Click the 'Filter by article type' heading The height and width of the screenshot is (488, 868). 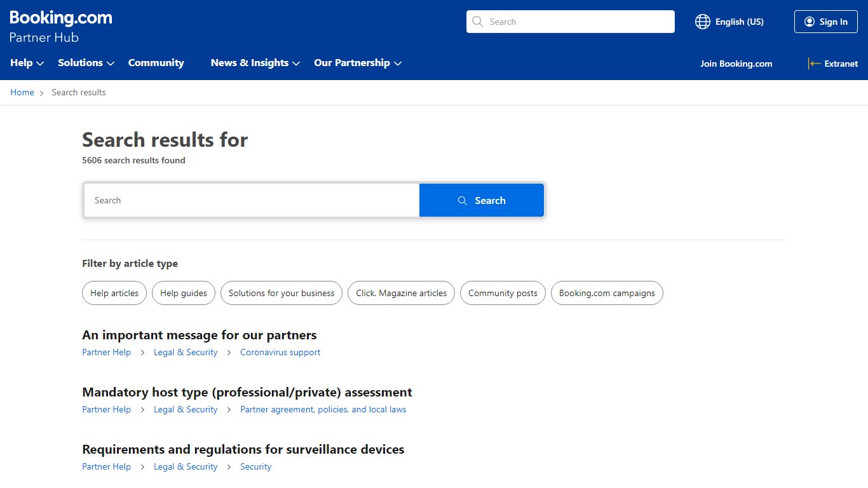[x=130, y=263]
